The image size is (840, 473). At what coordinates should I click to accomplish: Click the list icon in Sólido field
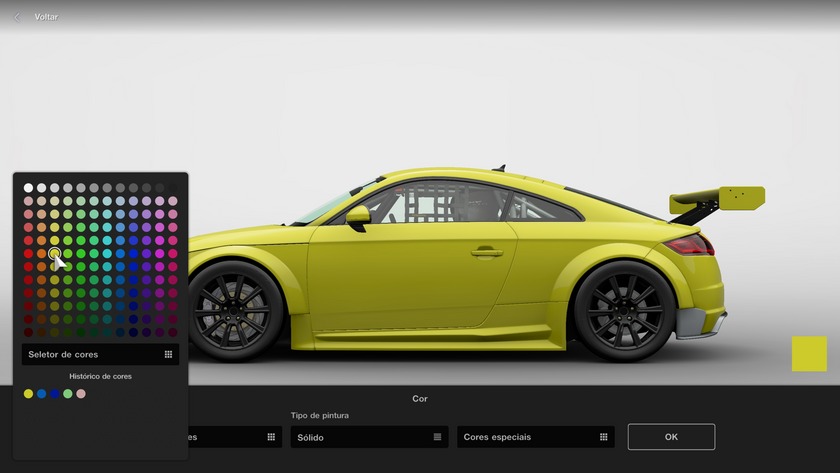437,437
